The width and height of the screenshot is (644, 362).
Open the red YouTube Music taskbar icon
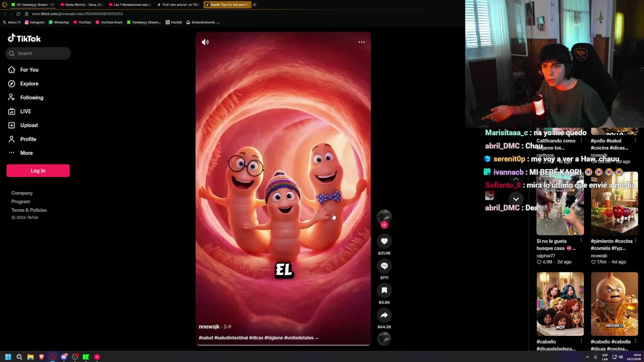click(97, 357)
